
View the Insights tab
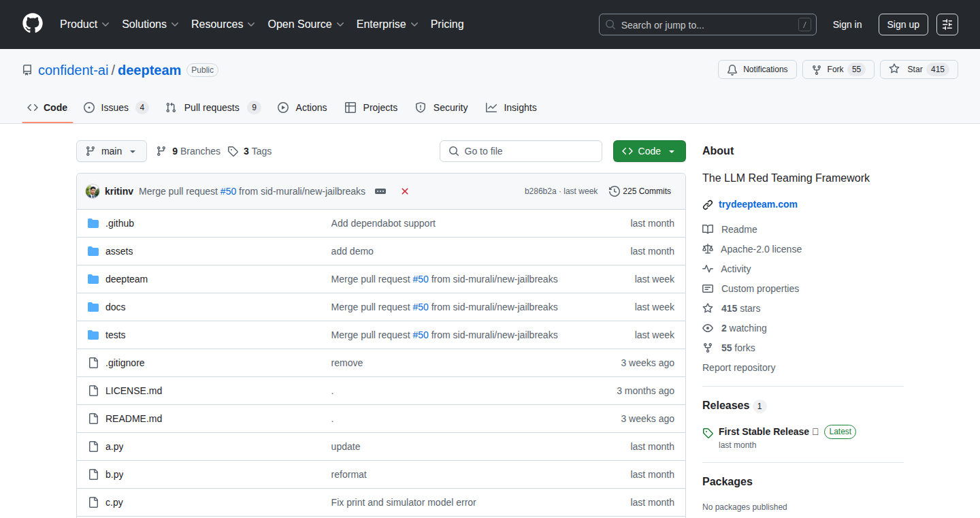(511, 108)
